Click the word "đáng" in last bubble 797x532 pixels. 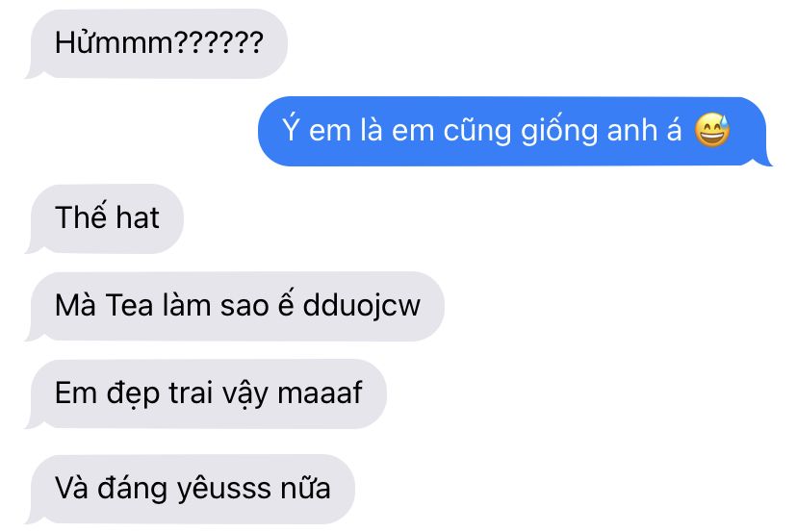point(132,489)
